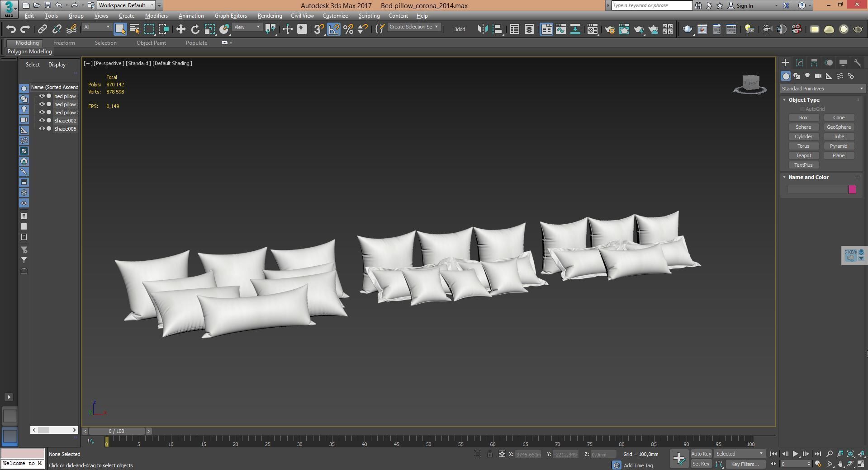Open the 3ds Max application button

9,9
